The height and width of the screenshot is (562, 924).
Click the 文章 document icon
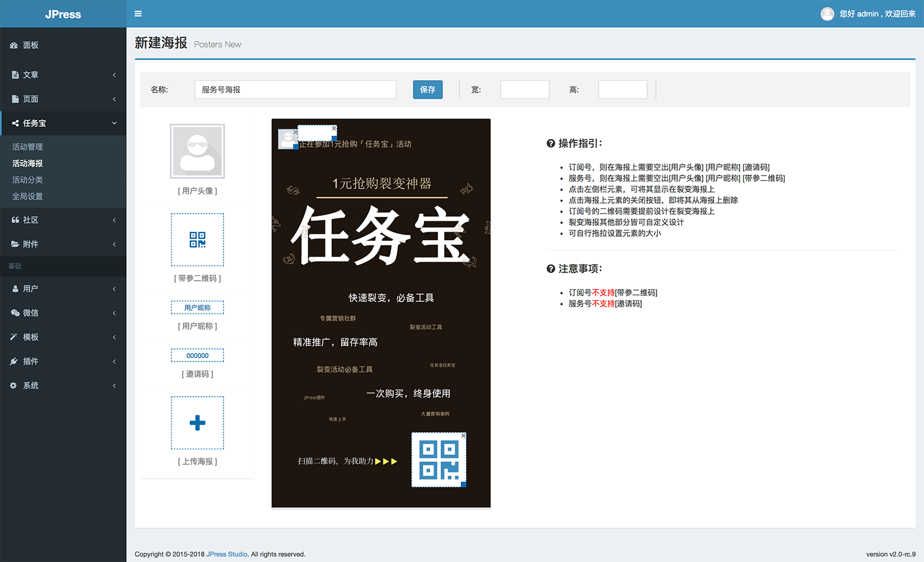click(15, 75)
